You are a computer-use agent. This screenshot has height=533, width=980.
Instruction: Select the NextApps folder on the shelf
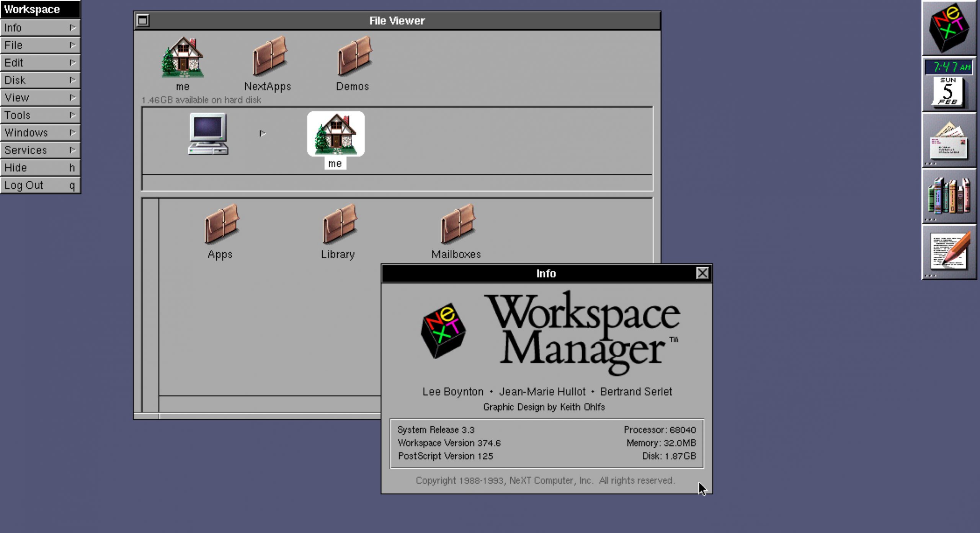(269, 56)
